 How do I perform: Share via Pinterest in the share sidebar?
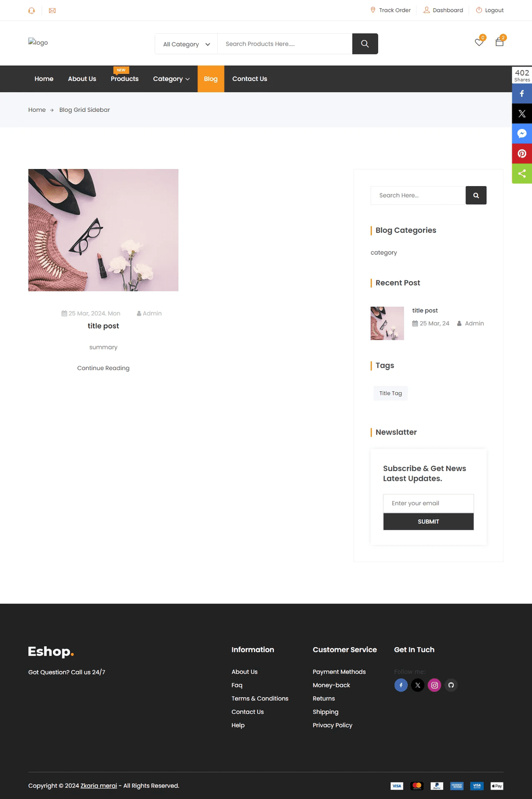tap(522, 153)
